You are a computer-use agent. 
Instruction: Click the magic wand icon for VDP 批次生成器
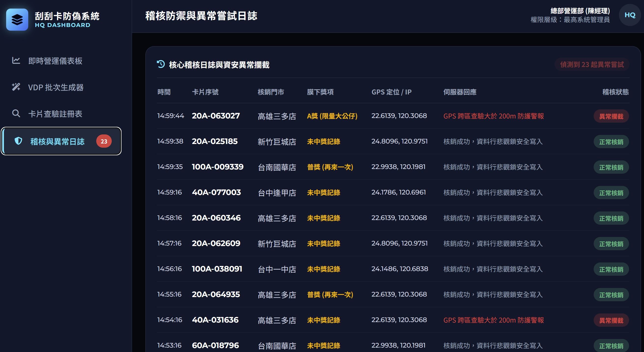(16, 87)
